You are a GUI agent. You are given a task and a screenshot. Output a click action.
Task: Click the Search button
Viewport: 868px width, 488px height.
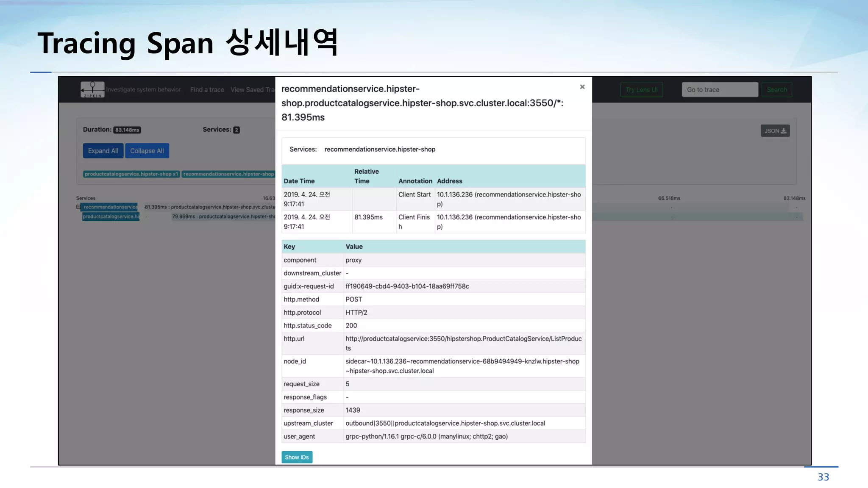pos(777,90)
